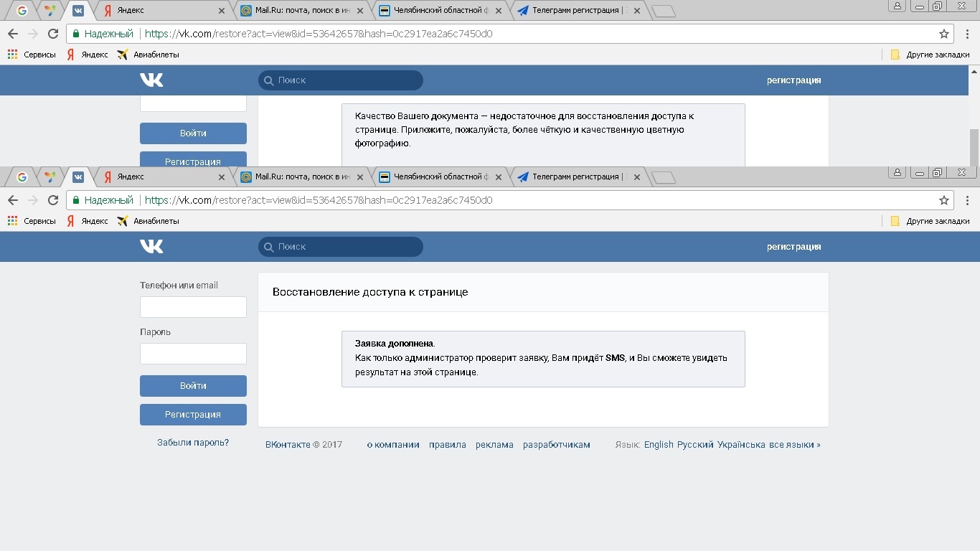Click the ВКонтакте © 2017 footer link
The width and height of the screenshot is (980, 551).
pos(304,445)
